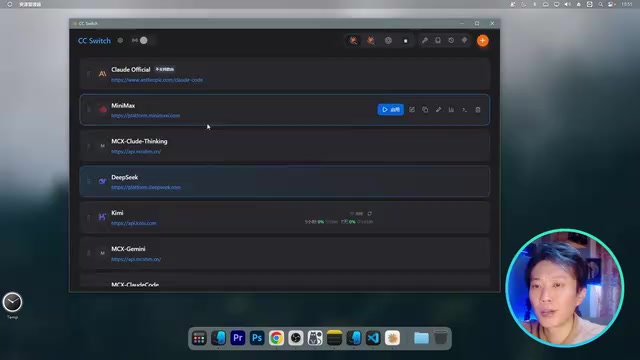
Task: Open Spotlight search in the menu bar
Action: pyautogui.click(x=600, y=4)
